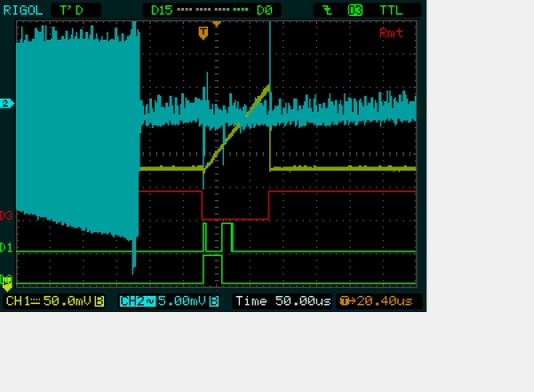Click the red D3 channel label
Image resolution: width=534 pixels, height=392 pixels.
(x=6, y=215)
